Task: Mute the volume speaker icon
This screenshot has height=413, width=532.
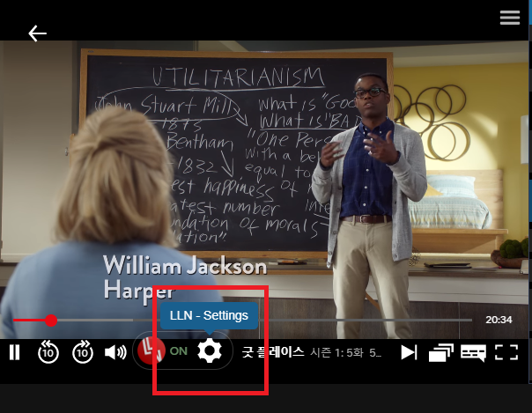Action: click(115, 352)
